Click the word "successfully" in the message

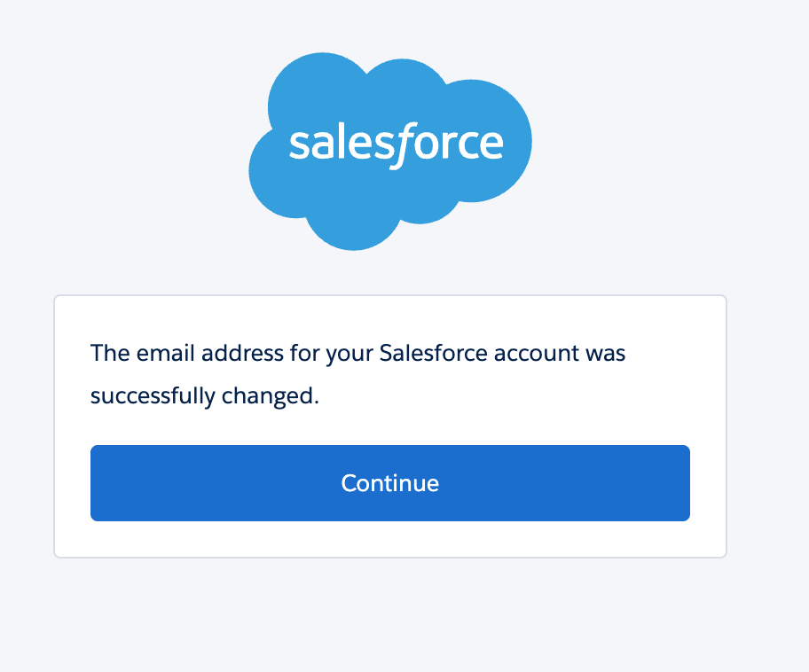(x=153, y=396)
